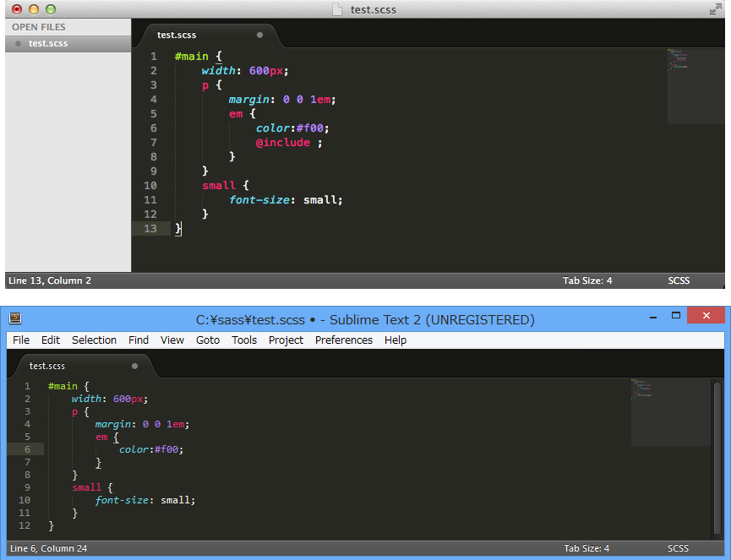Open the SCSS syntax selector in the macOS status bar
This screenshot has height=560, width=731.
[x=678, y=280]
